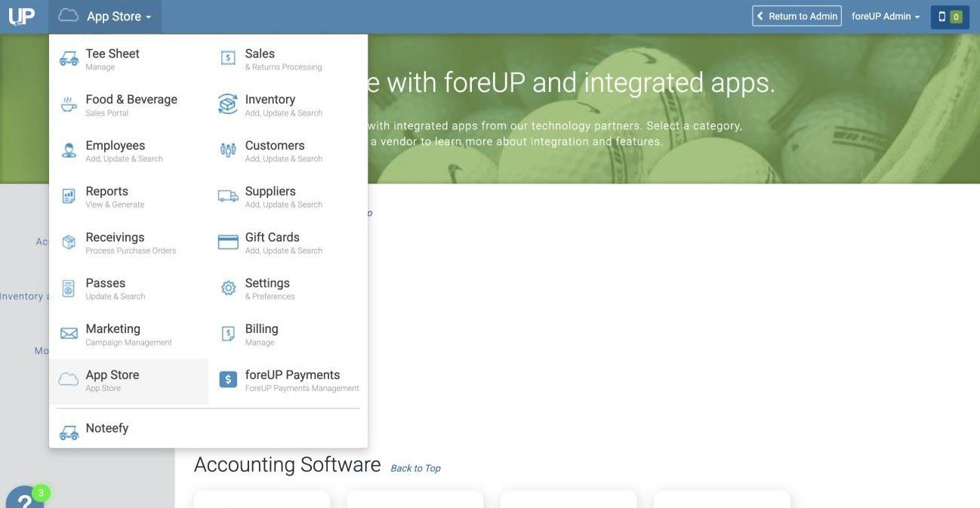Image resolution: width=980 pixels, height=508 pixels.
Task: Click the mobile device counter button
Action: 950,17
